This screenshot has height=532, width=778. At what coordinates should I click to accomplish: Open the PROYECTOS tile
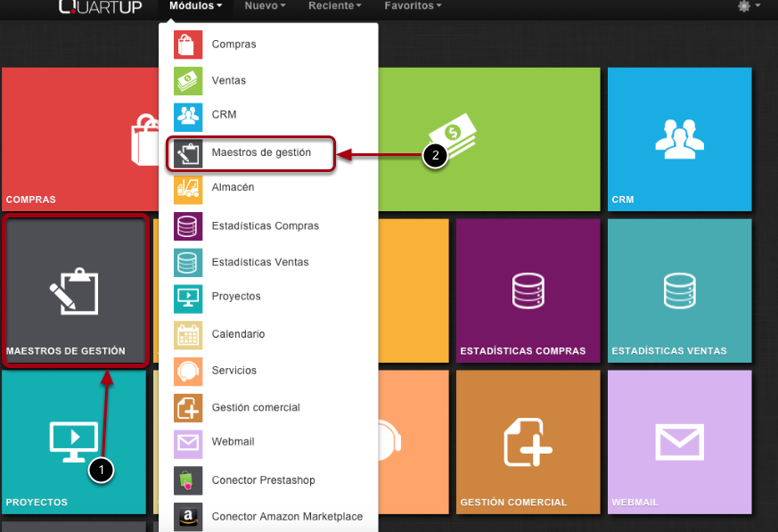coord(74,442)
